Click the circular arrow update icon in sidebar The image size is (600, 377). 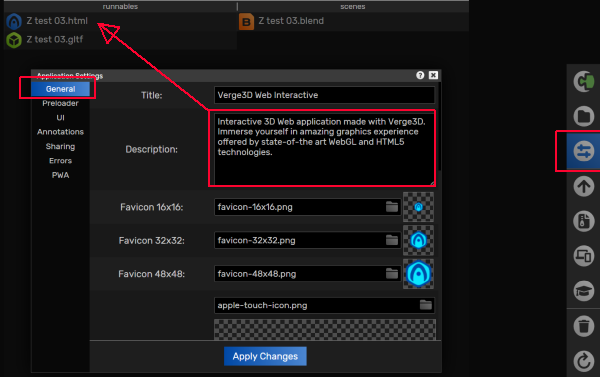(x=584, y=361)
